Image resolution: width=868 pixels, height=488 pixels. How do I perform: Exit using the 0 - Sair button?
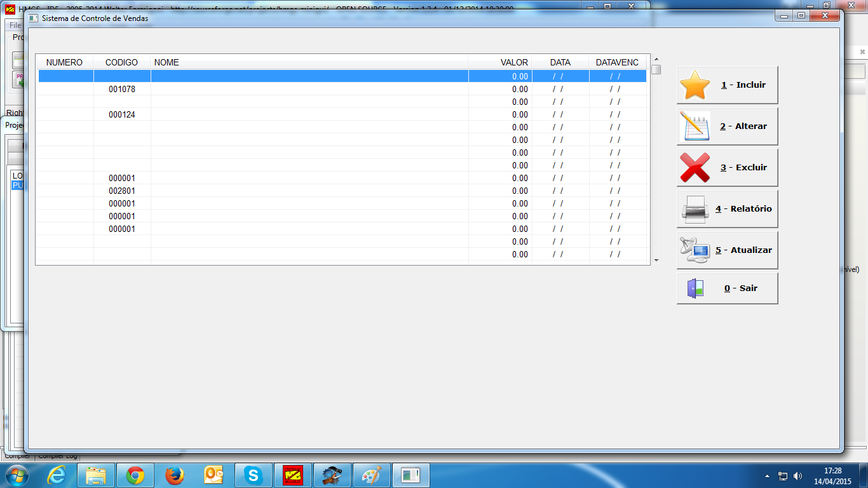(x=727, y=288)
